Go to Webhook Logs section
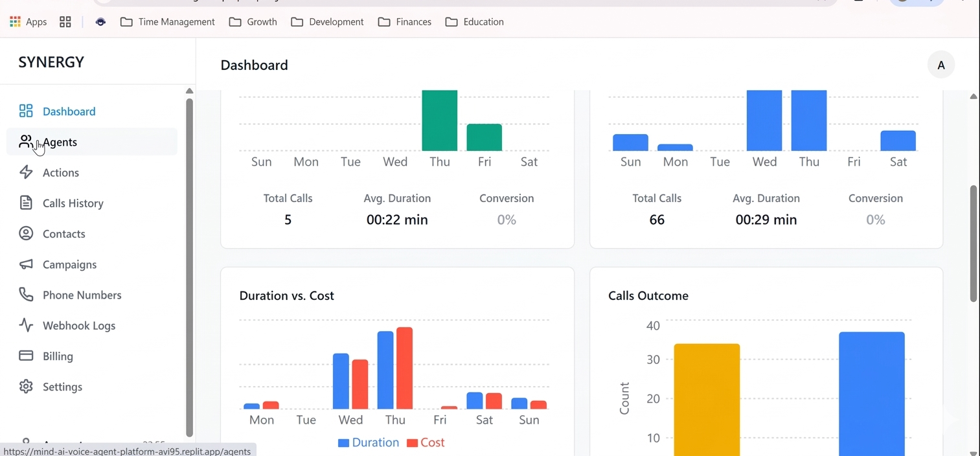The image size is (980, 456). pyautogui.click(x=78, y=325)
